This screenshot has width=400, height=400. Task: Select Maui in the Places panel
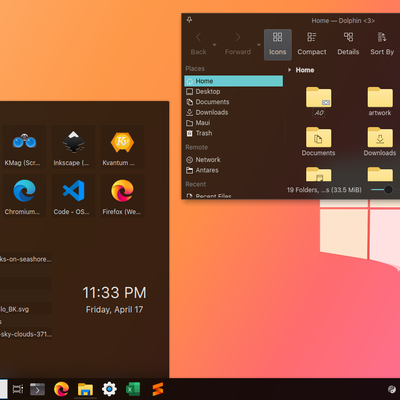pyautogui.click(x=233, y=123)
